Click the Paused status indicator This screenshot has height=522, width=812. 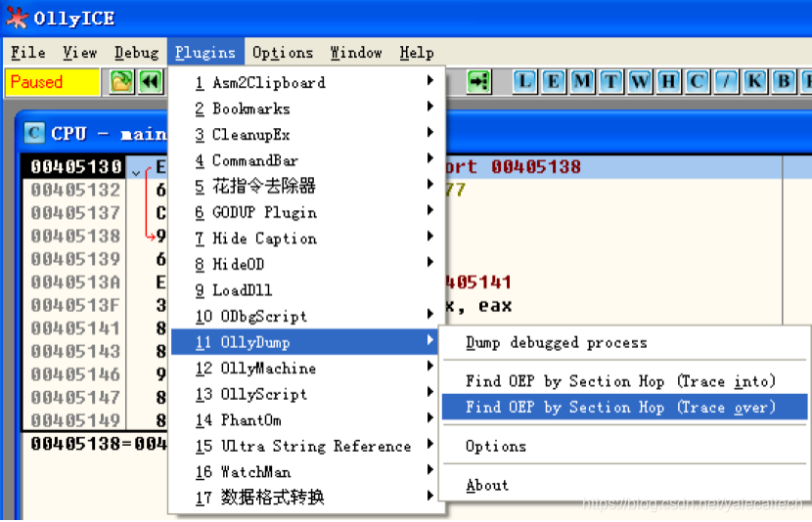(x=52, y=82)
